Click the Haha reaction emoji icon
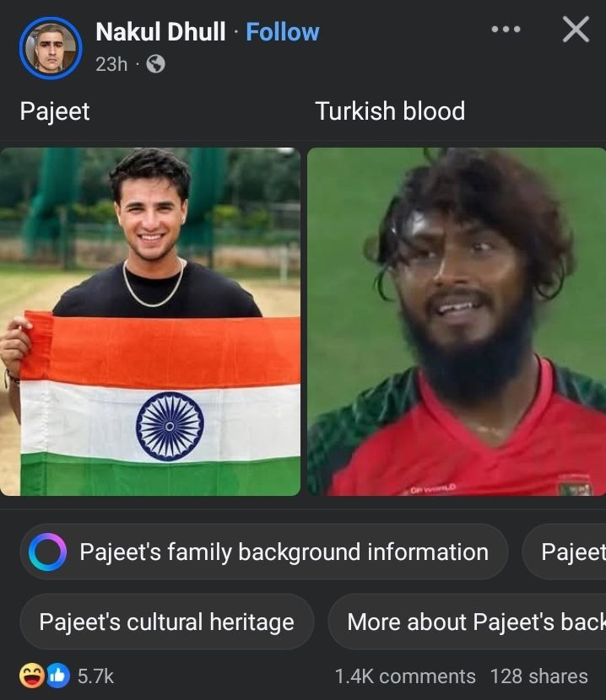 click(32, 676)
